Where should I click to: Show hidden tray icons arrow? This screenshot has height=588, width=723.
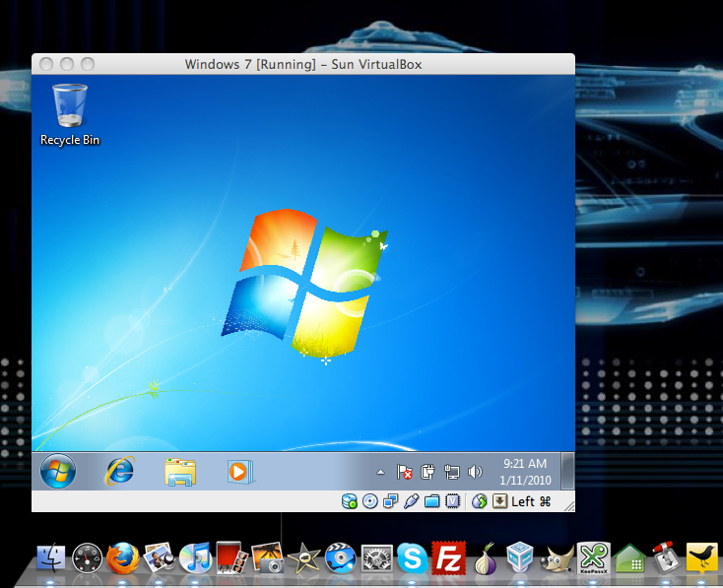[x=380, y=472]
